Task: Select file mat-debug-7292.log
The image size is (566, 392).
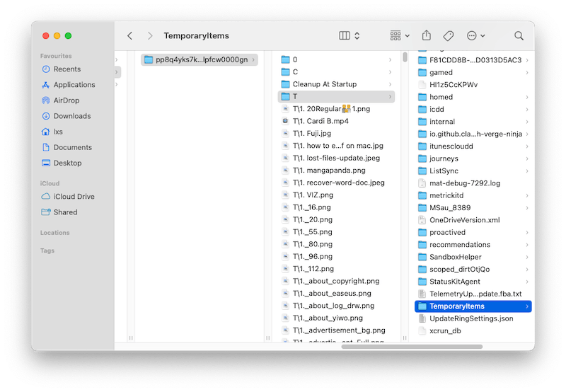Action: (x=473, y=183)
